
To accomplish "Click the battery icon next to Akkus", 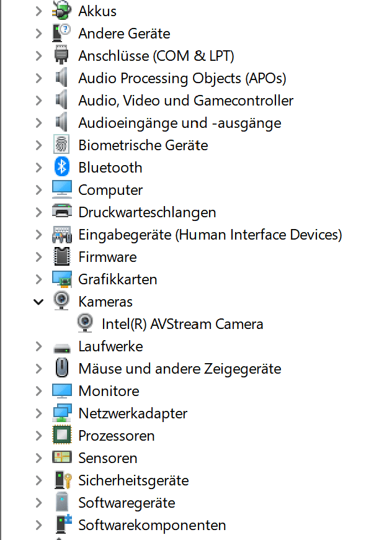I will (x=62, y=11).
